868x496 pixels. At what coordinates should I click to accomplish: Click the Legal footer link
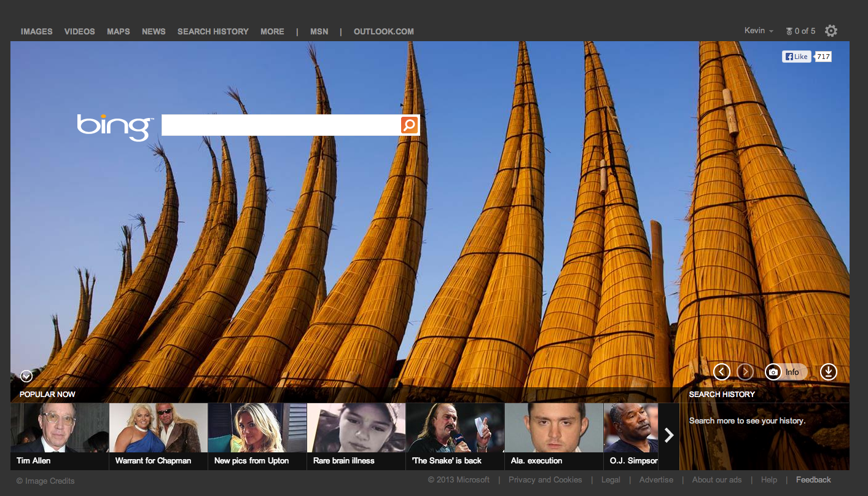click(x=611, y=479)
